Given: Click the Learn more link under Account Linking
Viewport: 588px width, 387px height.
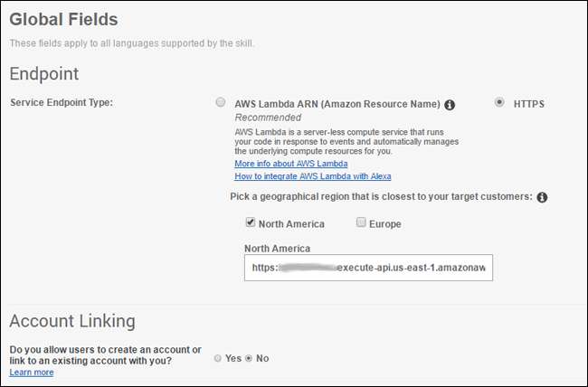Looking at the screenshot, I should point(32,372).
